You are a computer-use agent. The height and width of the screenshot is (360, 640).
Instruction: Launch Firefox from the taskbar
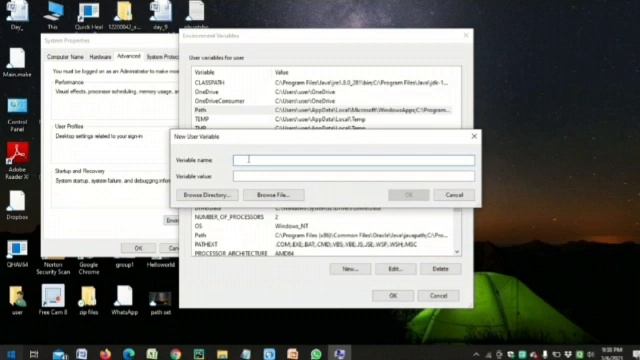coord(105,354)
